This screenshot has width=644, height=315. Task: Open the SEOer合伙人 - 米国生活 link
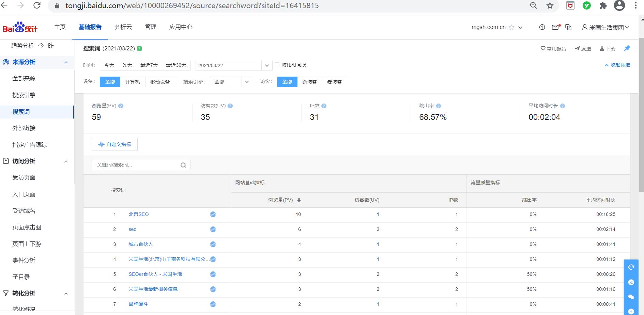(155, 274)
